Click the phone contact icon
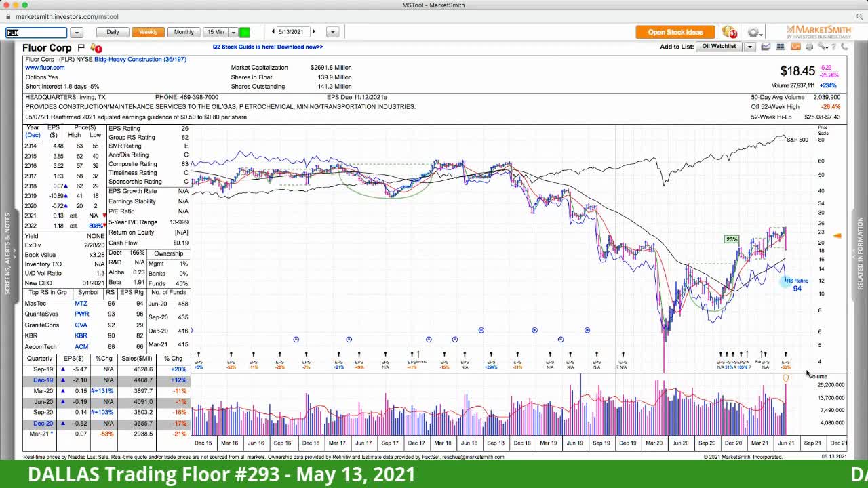 [x=844, y=47]
